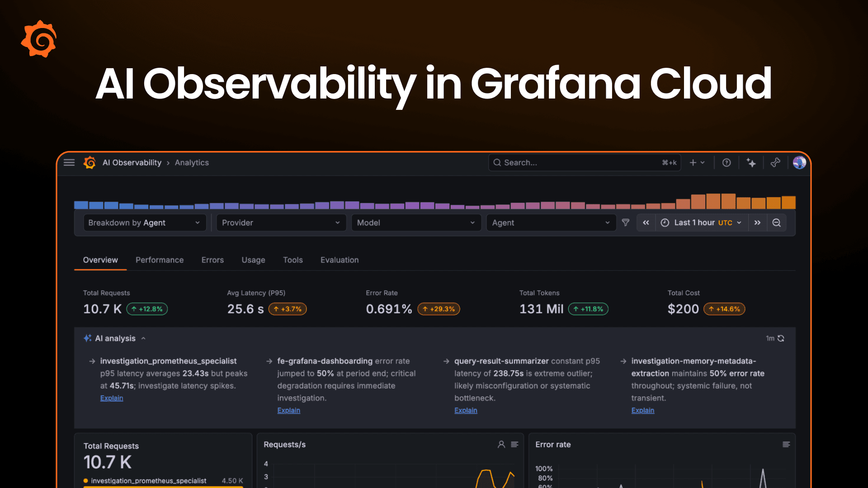Click the Grafana logo in the breadcrumb
The height and width of the screenshot is (488, 868).
coord(89,162)
